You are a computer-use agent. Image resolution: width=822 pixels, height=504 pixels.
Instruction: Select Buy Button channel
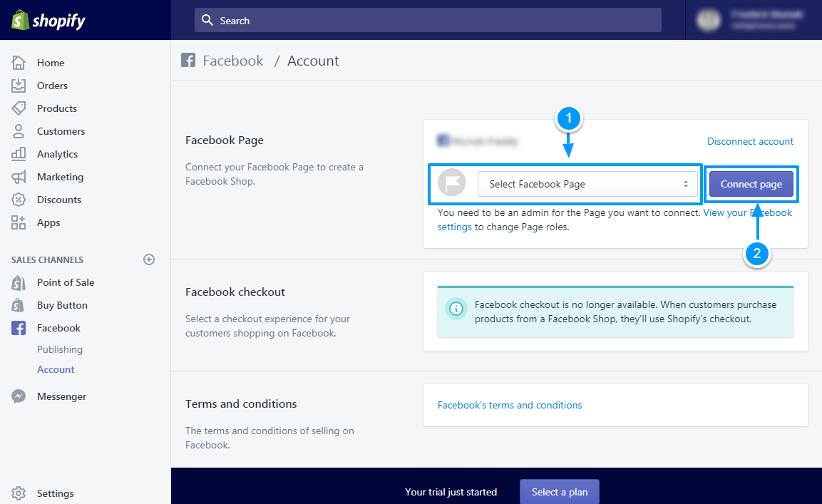(x=62, y=305)
